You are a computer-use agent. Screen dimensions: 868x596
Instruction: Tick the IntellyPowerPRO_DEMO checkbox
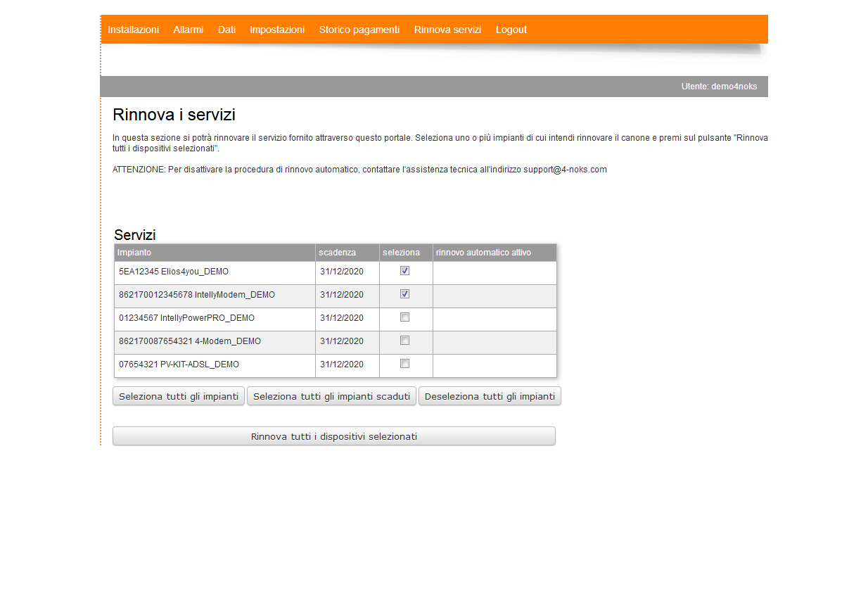pyautogui.click(x=404, y=317)
